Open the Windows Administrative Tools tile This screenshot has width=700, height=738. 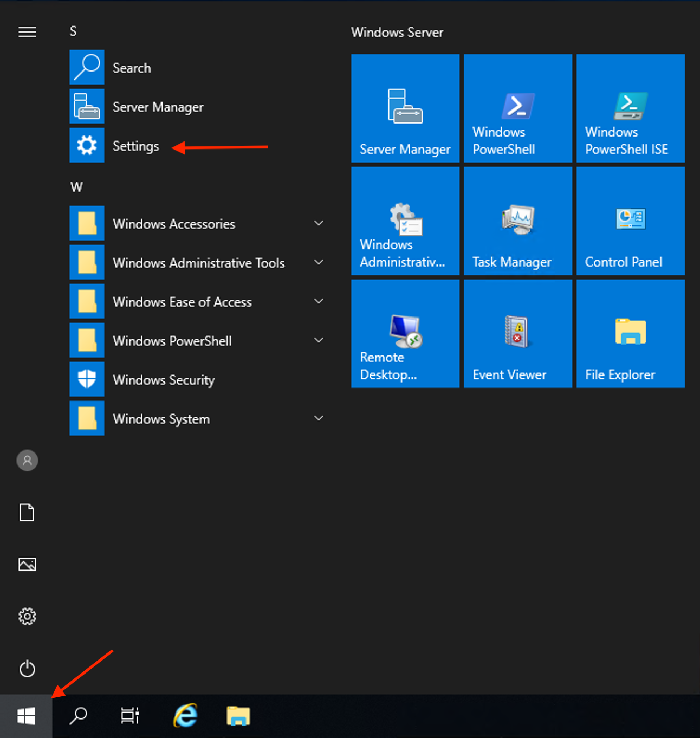[x=405, y=221]
